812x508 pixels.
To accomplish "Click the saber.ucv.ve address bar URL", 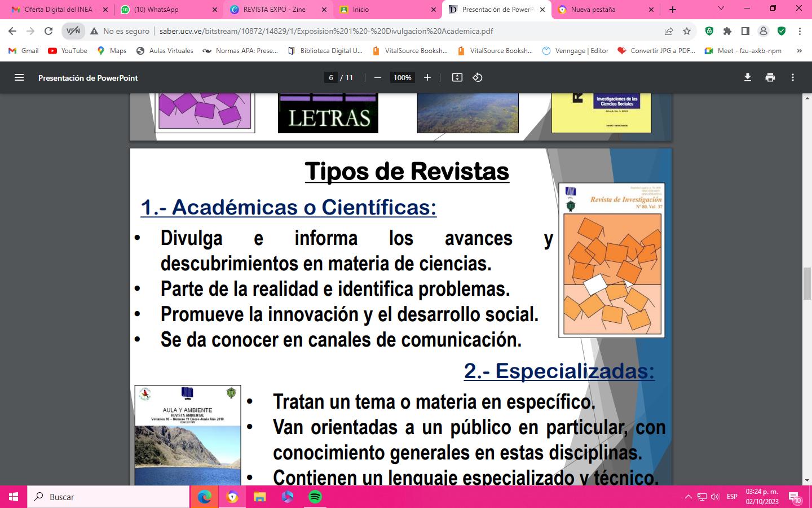I will [x=326, y=32].
